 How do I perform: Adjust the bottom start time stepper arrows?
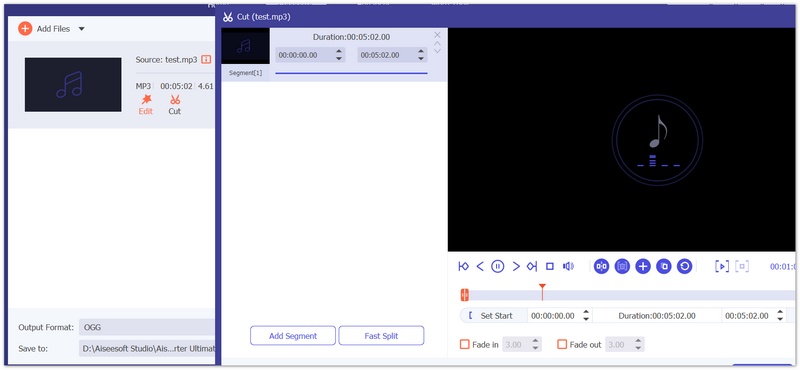[586, 316]
